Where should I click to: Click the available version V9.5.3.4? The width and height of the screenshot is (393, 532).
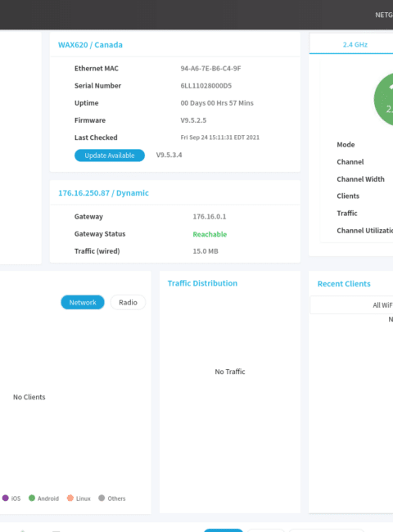pyautogui.click(x=169, y=155)
